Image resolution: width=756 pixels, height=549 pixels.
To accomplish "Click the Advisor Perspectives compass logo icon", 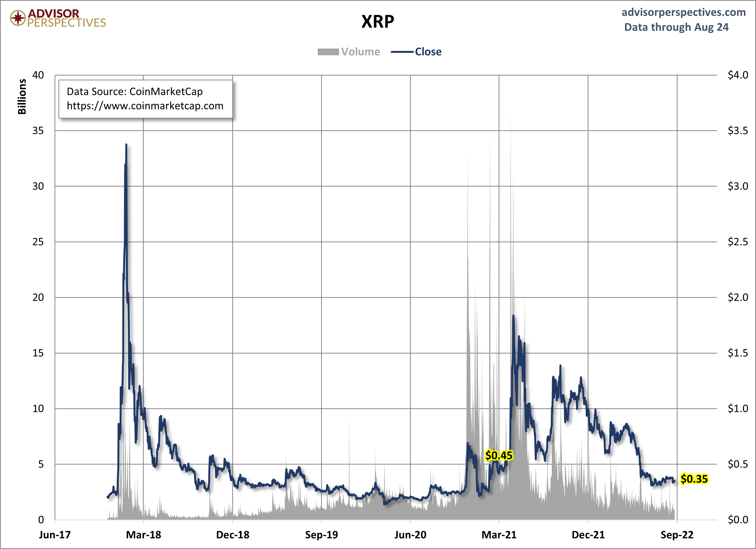I will pos(18,18).
